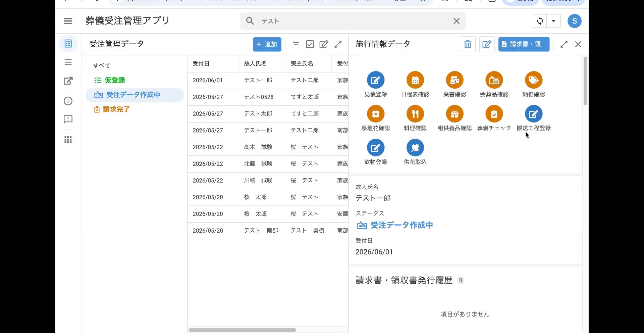This screenshot has height=333, width=644.
Task: Open the 北藤 試験 row
Action: point(268,164)
